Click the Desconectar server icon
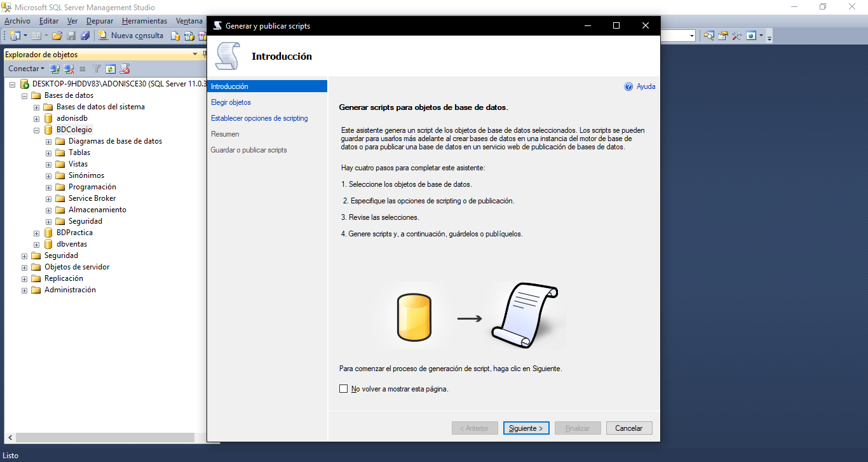The image size is (868, 462). click(x=67, y=68)
